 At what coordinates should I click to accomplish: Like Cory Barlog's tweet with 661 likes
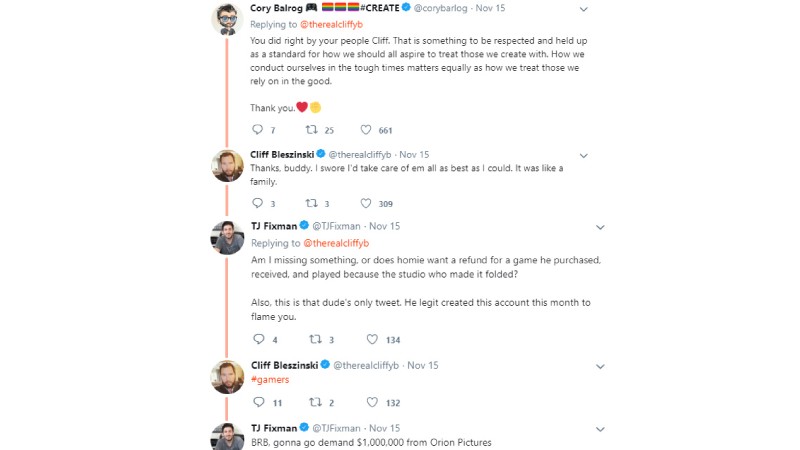366,130
